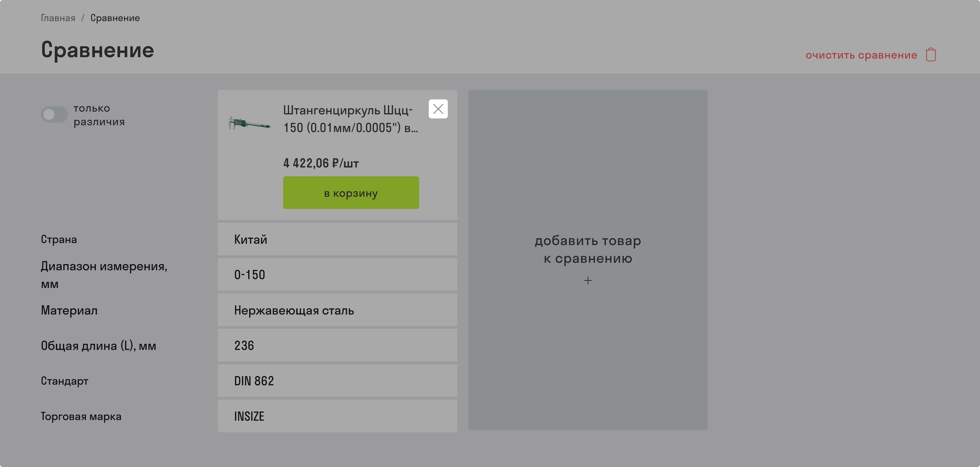The image size is (980, 467).
Task: Go to 'Главная' breadcrumb
Action: 58,18
